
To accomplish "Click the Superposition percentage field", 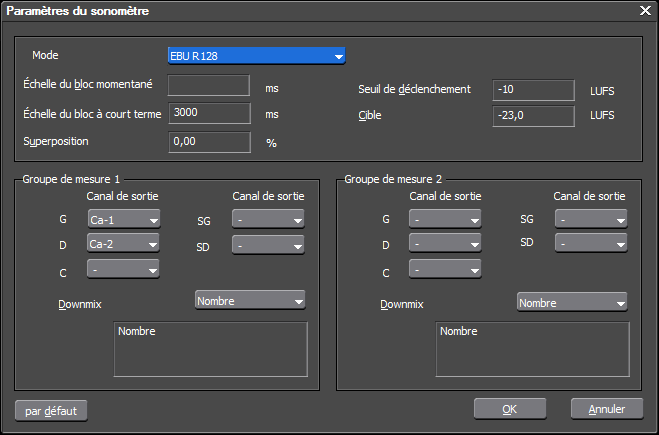I will coord(209,142).
